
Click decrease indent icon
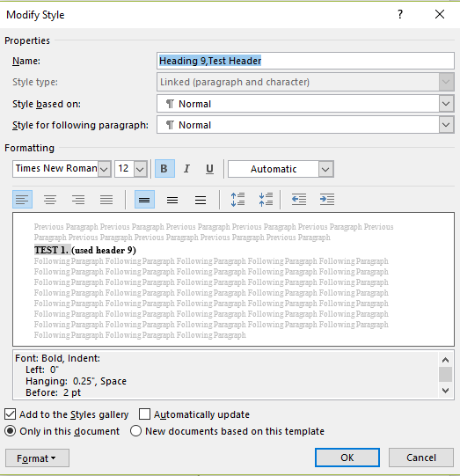(299, 200)
